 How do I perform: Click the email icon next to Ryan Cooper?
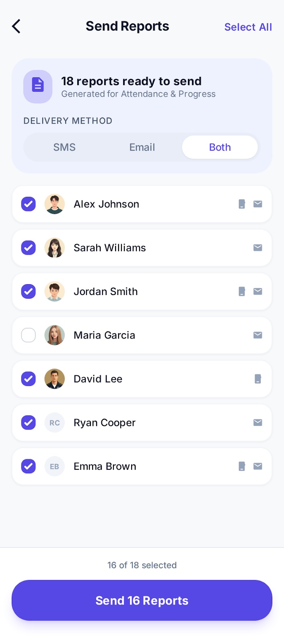coord(257,422)
